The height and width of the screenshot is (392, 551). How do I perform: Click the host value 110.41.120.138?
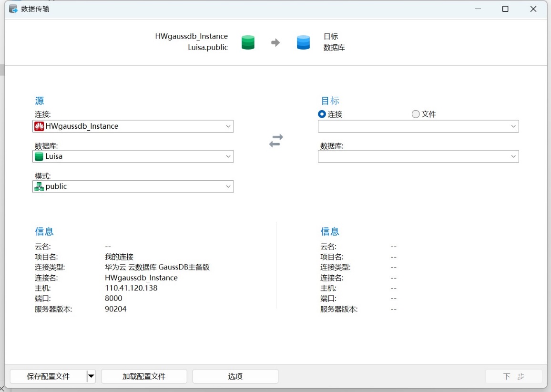point(131,288)
